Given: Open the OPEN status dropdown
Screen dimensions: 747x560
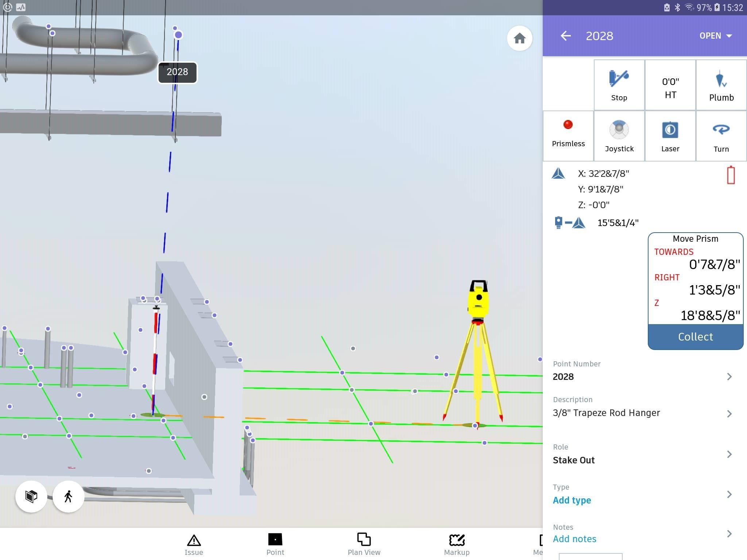Looking at the screenshot, I should (716, 36).
